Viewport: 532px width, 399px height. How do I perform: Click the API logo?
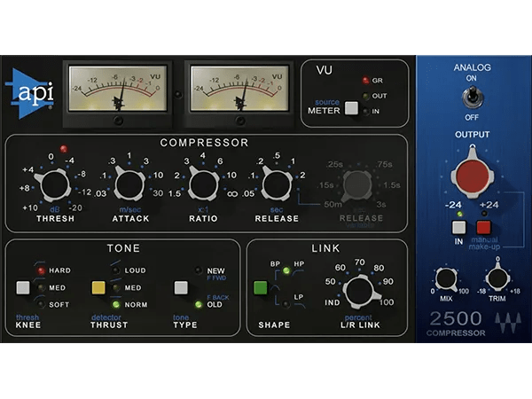coord(30,93)
